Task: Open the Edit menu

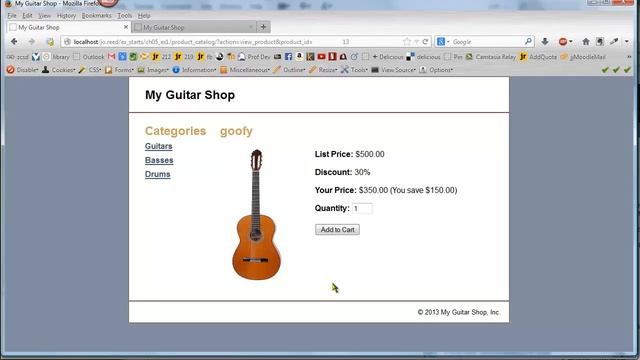Action: point(27,16)
